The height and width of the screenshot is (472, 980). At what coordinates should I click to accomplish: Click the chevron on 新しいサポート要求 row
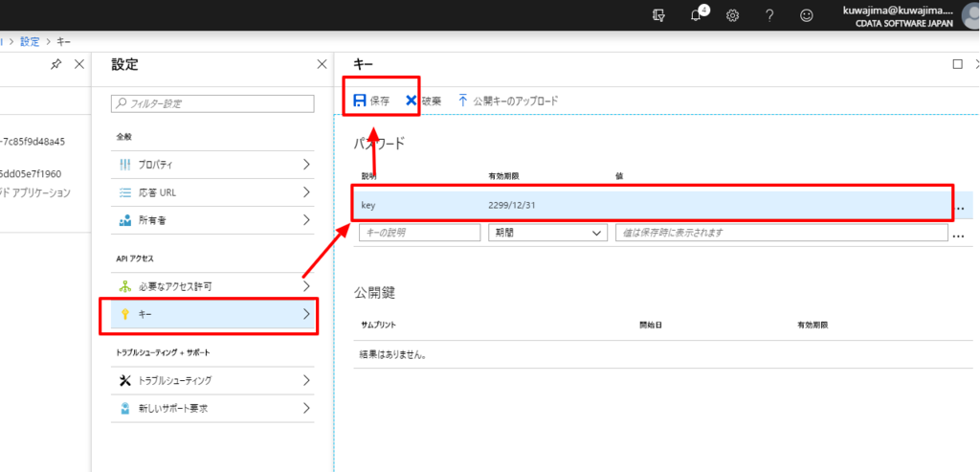point(306,408)
